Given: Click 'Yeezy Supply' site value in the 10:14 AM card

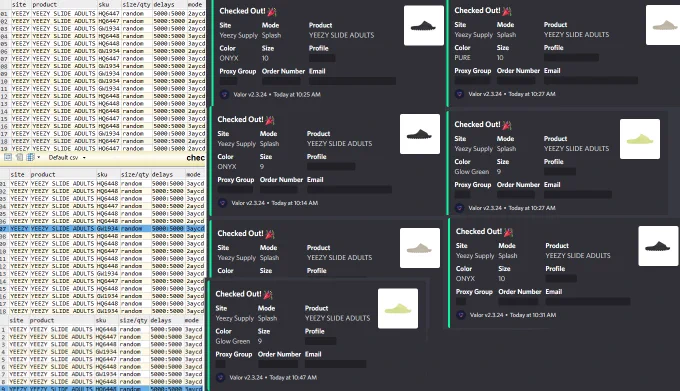Looking at the screenshot, I should (236, 143).
